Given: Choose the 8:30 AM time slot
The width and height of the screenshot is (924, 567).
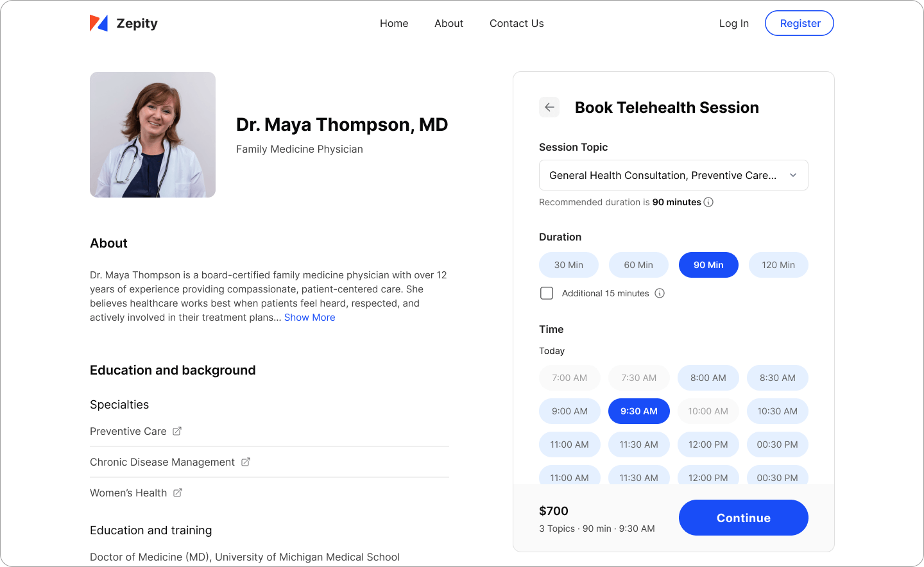Looking at the screenshot, I should (x=777, y=378).
